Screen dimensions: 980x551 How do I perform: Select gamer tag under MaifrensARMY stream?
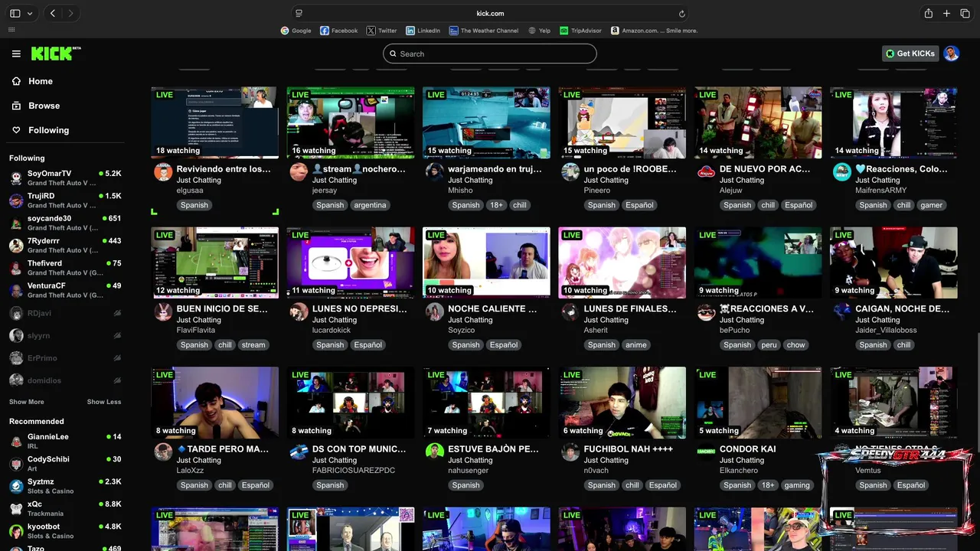[932, 205]
